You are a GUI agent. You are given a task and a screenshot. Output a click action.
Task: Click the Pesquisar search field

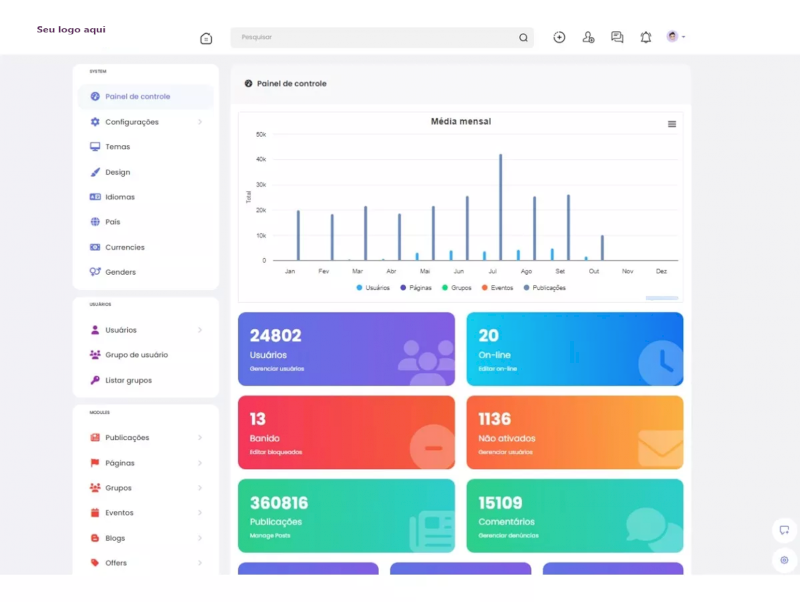[375, 38]
